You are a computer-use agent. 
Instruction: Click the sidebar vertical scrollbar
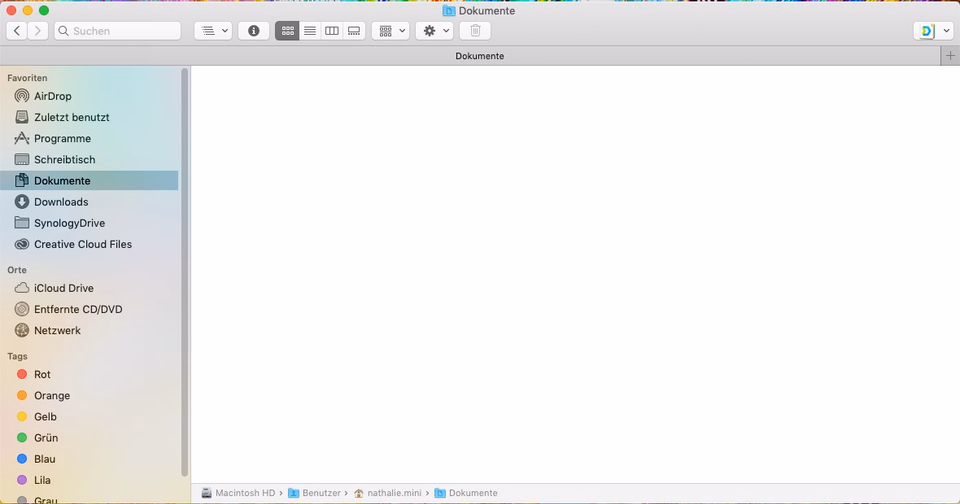(x=184, y=272)
